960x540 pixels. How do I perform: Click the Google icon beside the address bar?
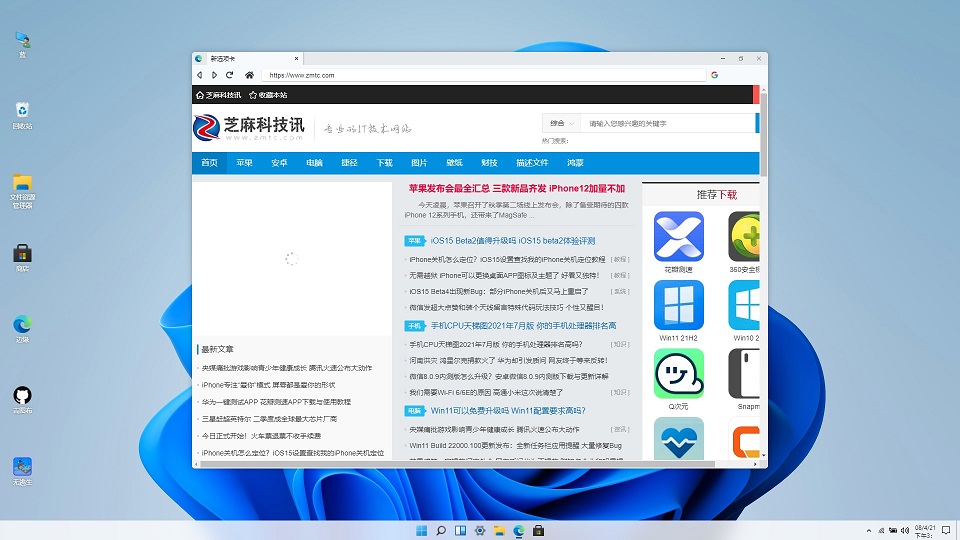(x=714, y=75)
